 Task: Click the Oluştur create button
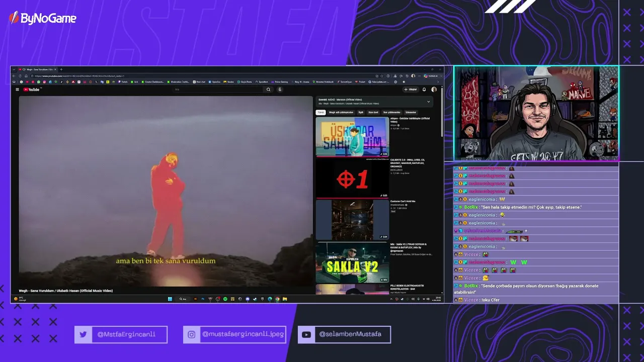[x=410, y=89]
